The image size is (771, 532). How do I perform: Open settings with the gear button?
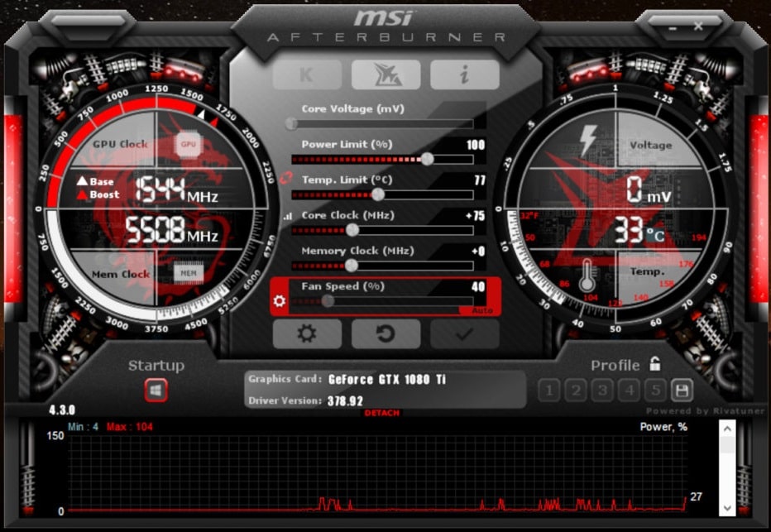click(x=307, y=334)
